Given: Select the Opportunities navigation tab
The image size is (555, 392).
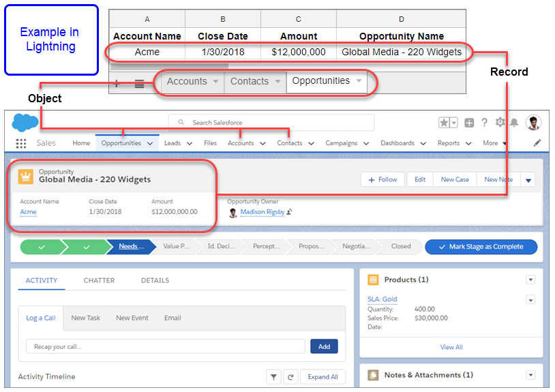Looking at the screenshot, I should click(121, 143).
